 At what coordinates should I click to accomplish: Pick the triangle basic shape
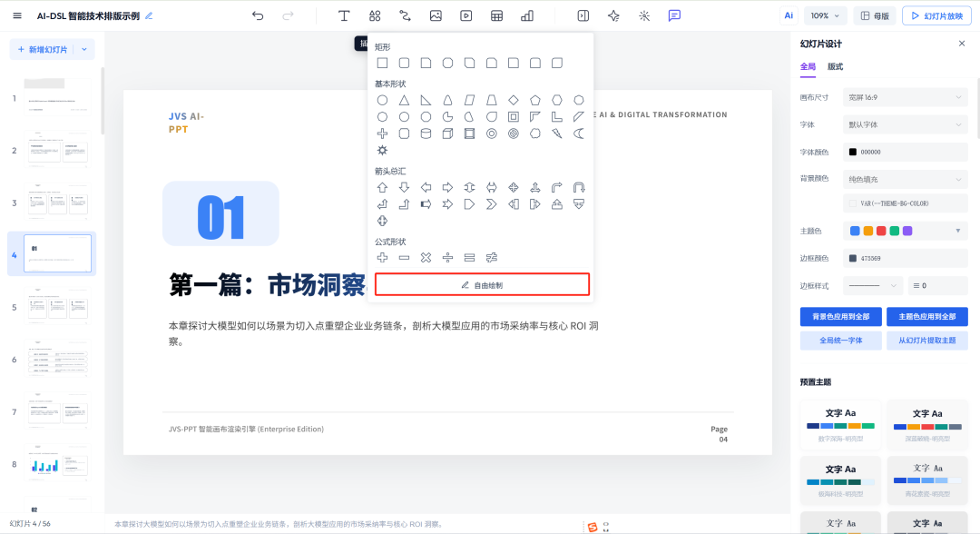(405, 100)
